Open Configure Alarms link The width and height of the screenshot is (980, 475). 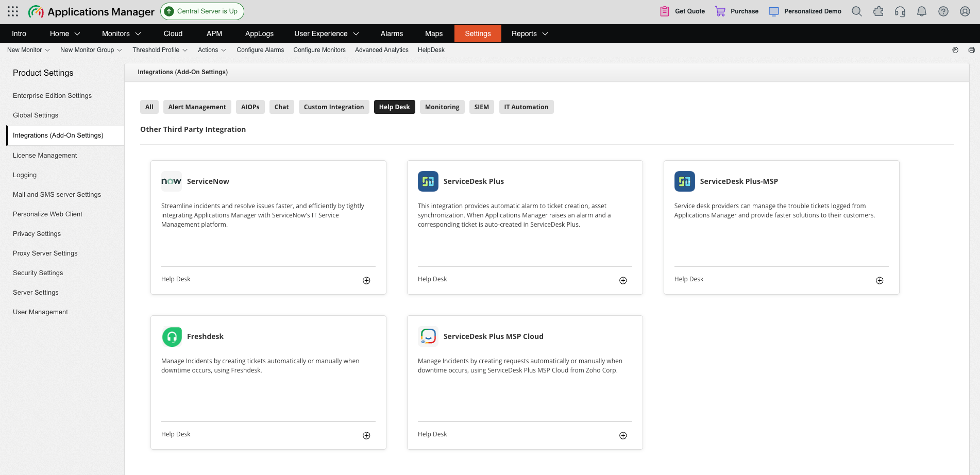click(260, 50)
